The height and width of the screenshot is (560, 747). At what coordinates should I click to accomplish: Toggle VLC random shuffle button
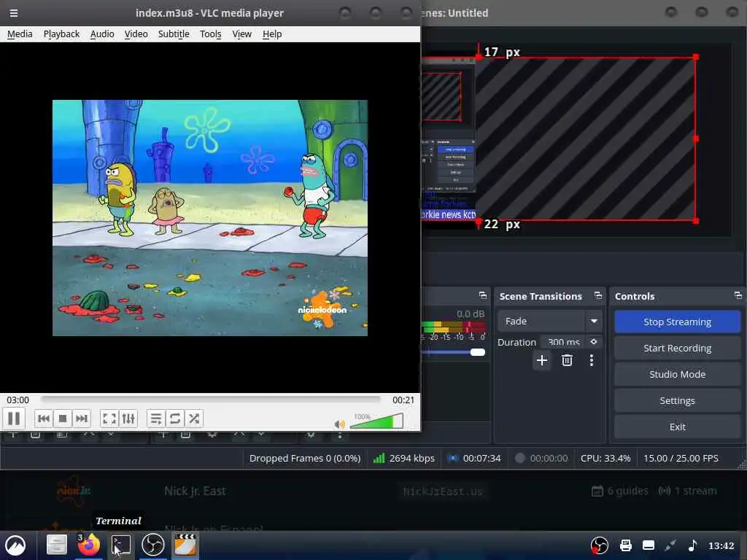point(194,419)
